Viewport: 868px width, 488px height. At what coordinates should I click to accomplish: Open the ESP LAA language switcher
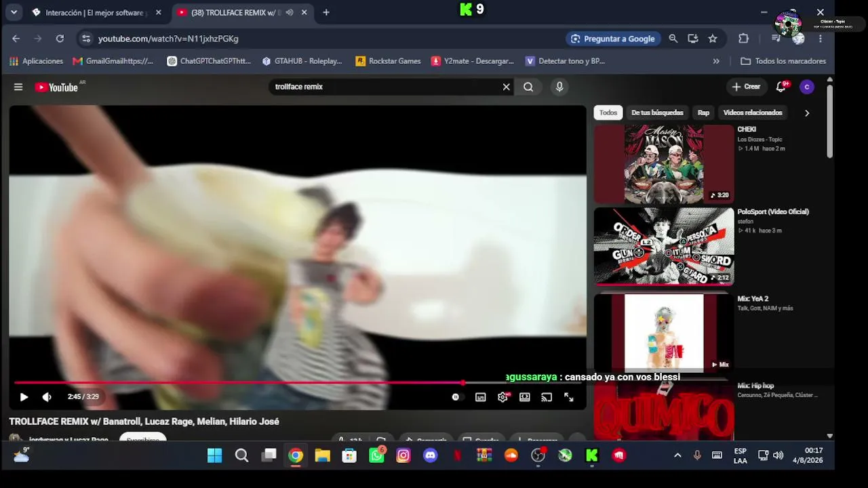coord(741,455)
